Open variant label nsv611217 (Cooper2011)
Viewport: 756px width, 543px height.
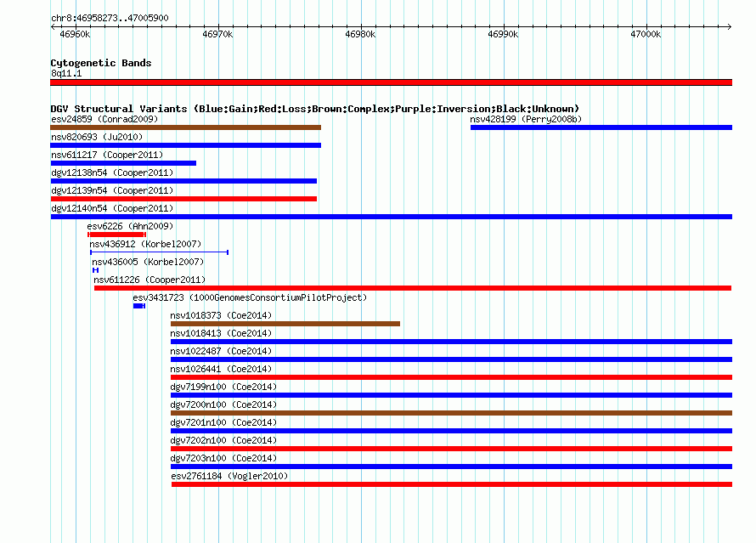(107, 155)
